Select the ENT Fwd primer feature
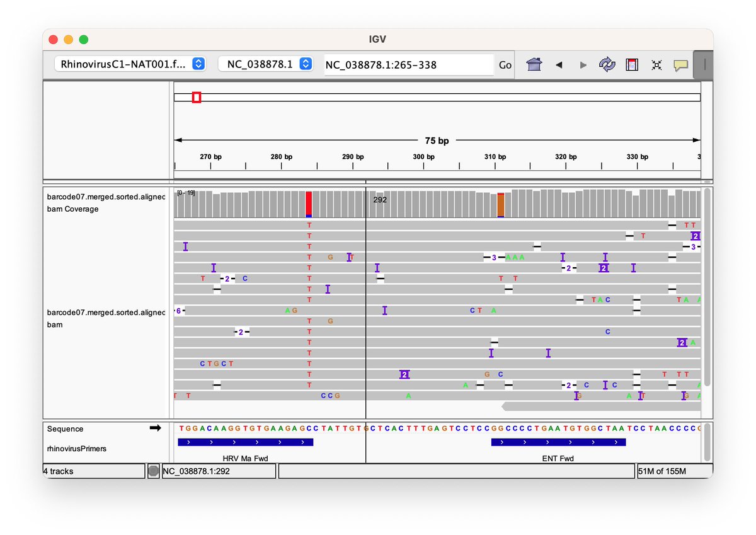The image size is (756, 535). (558, 442)
